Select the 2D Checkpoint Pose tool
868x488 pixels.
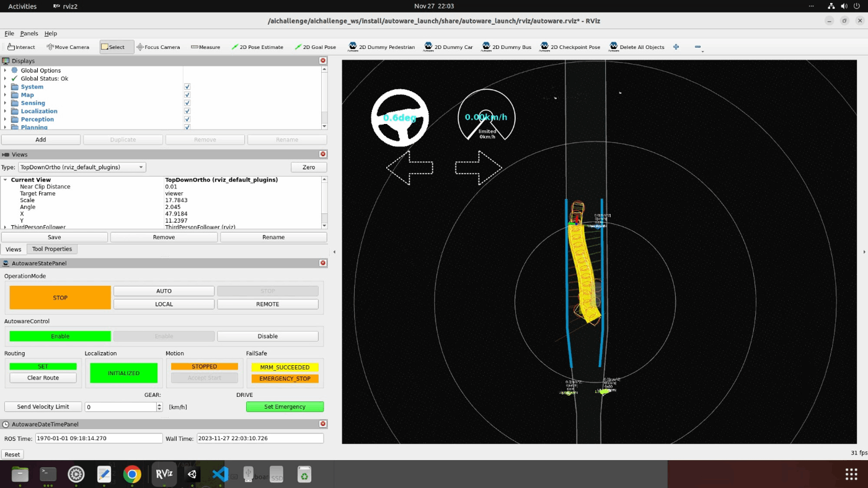tap(570, 47)
